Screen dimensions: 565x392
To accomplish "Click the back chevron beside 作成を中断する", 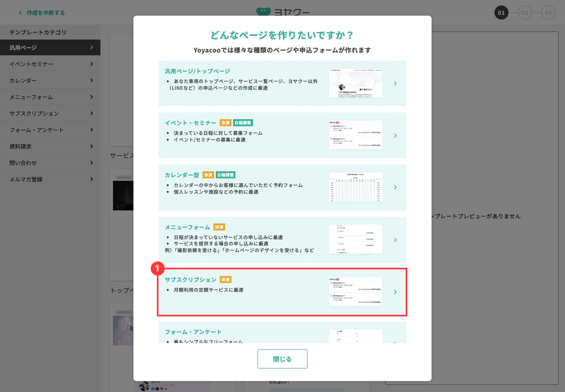I will click(x=20, y=13).
